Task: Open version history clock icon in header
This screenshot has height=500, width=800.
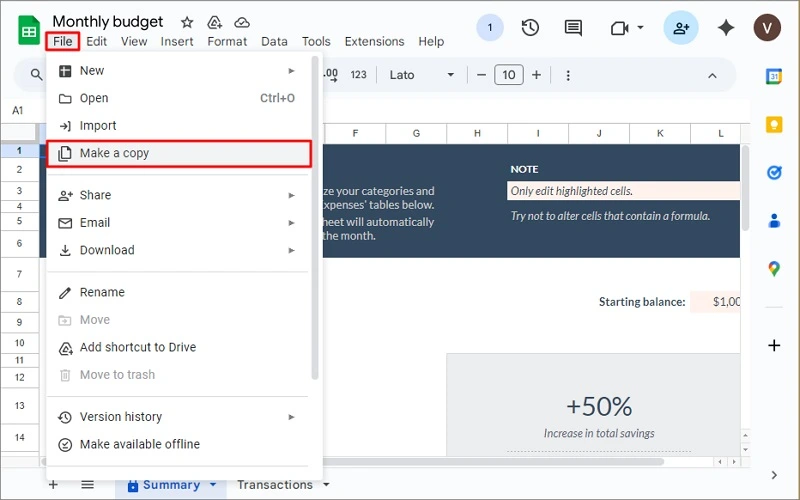Action: [530, 28]
